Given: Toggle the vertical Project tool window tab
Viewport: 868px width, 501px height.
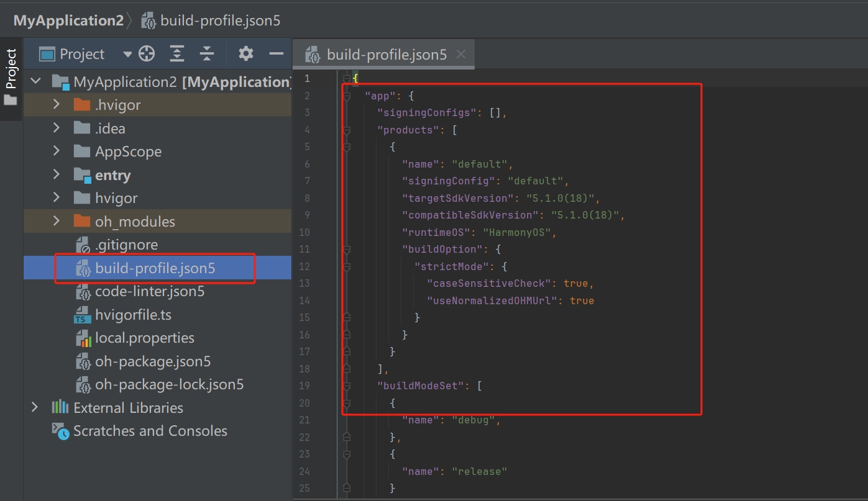Looking at the screenshot, I should tap(11, 76).
